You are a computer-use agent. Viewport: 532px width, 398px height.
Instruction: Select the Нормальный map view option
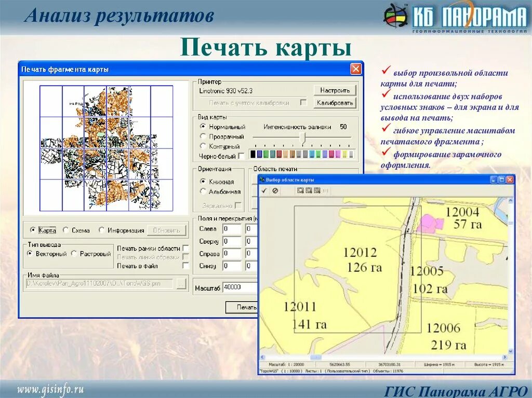(203, 127)
